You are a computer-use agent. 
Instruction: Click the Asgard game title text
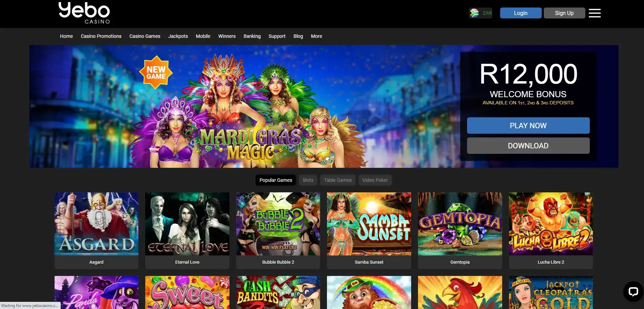coord(96,262)
